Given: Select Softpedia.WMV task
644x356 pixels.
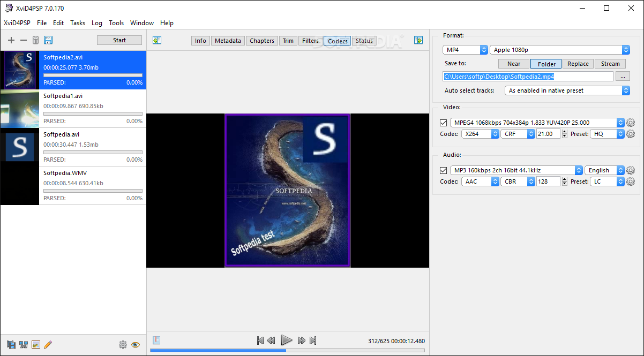Looking at the screenshot, I should [73, 186].
